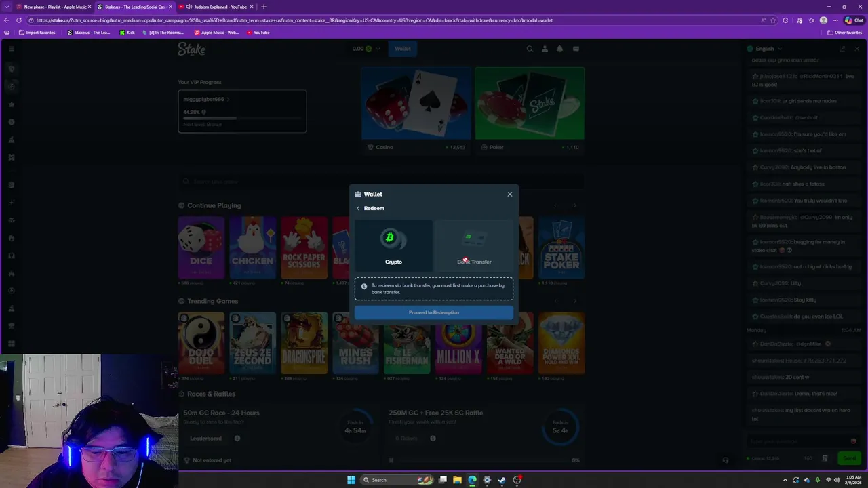Open the Chicken game tile
Viewport: 868px width, 488px height.
click(x=252, y=247)
